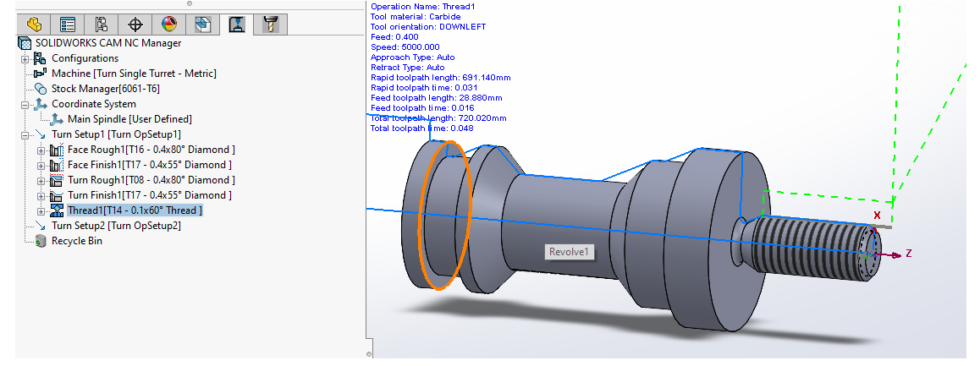
Task: Expand the Turn Rough1 operation
Action: [x=41, y=181]
